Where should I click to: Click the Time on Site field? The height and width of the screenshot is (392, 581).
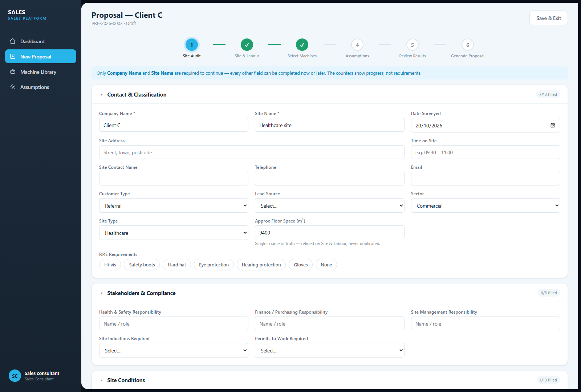click(485, 152)
